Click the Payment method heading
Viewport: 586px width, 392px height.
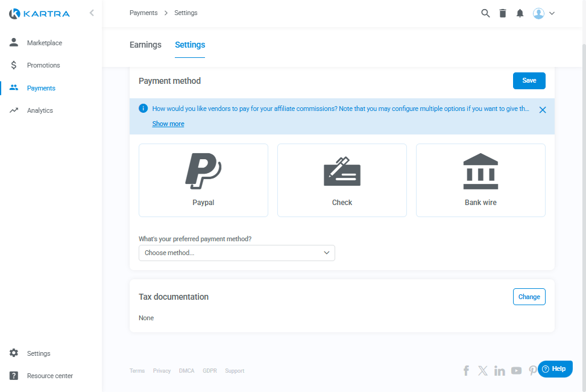coord(169,81)
